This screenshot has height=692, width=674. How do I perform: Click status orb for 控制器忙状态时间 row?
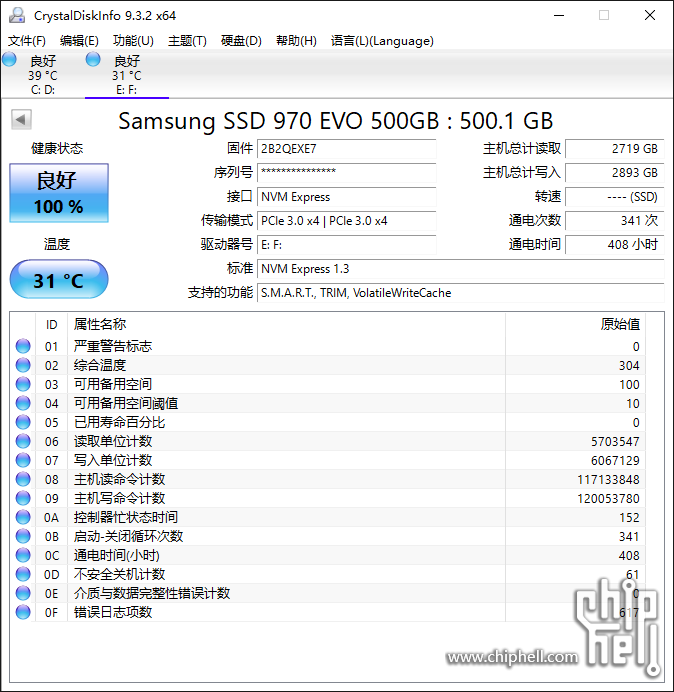[23, 517]
